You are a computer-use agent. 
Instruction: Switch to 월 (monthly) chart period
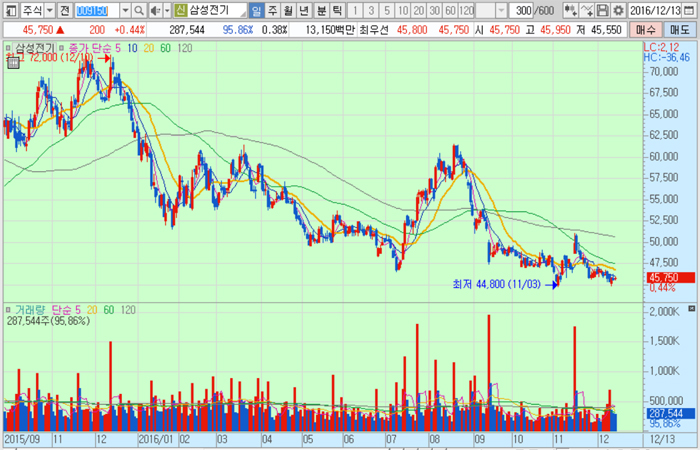tap(289, 10)
